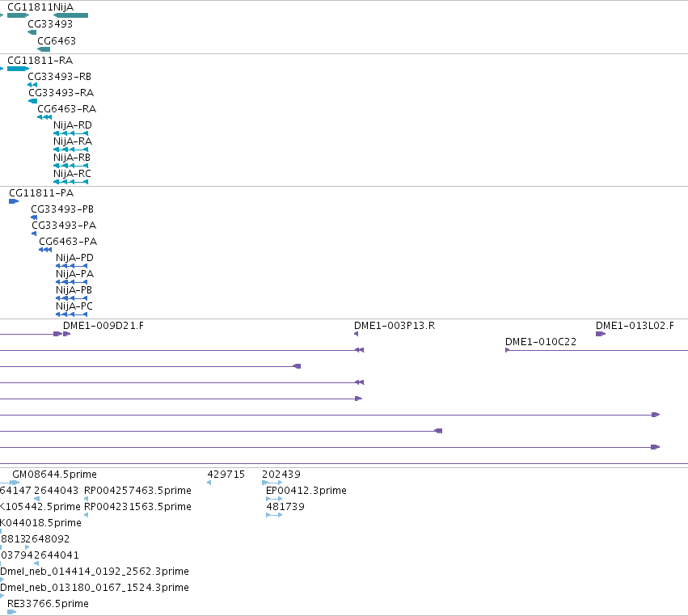Select protein label NijA-PC
This screenshot has height=616, width=688.
[x=74, y=306]
